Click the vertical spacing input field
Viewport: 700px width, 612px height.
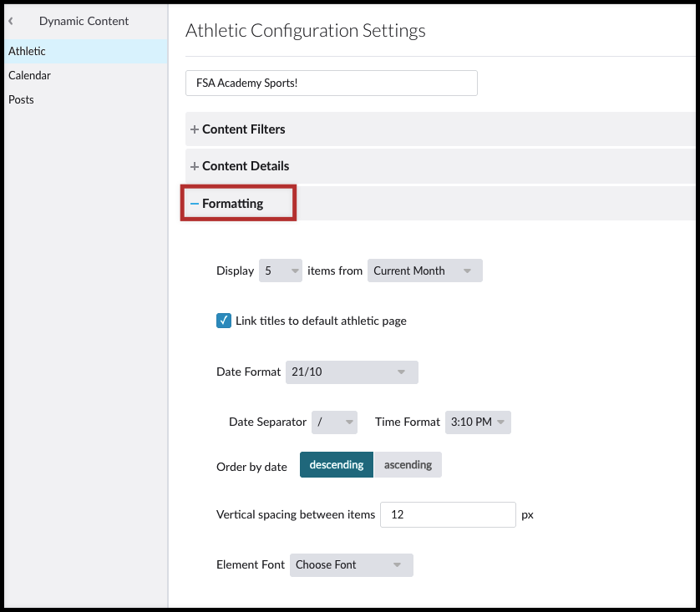click(x=448, y=515)
